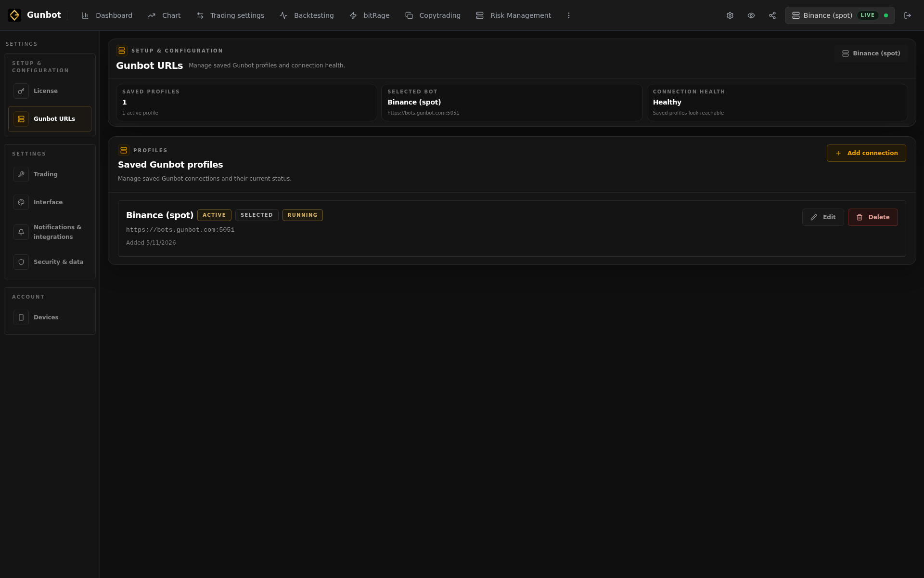Click the bitRage lightning icon

tap(353, 15)
